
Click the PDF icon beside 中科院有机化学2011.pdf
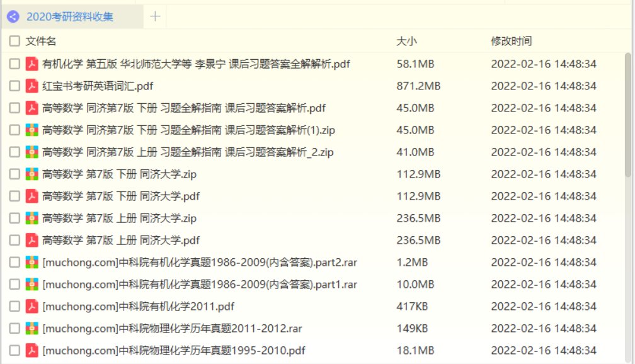pos(30,306)
